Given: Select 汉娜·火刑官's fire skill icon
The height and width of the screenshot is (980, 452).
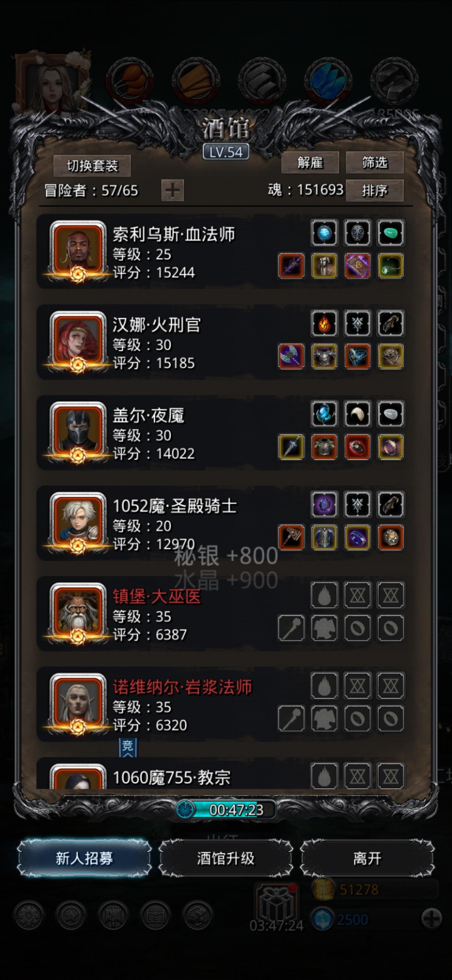Looking at the screenshot, I should (x=324, y=323).
